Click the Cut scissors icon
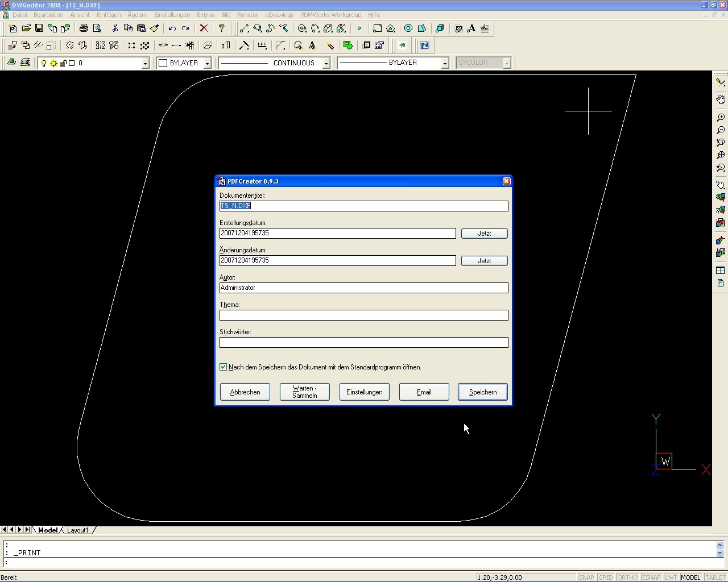The height and width of the screenshot is (582, 728). pyautogui.click(x=115, y=28)
